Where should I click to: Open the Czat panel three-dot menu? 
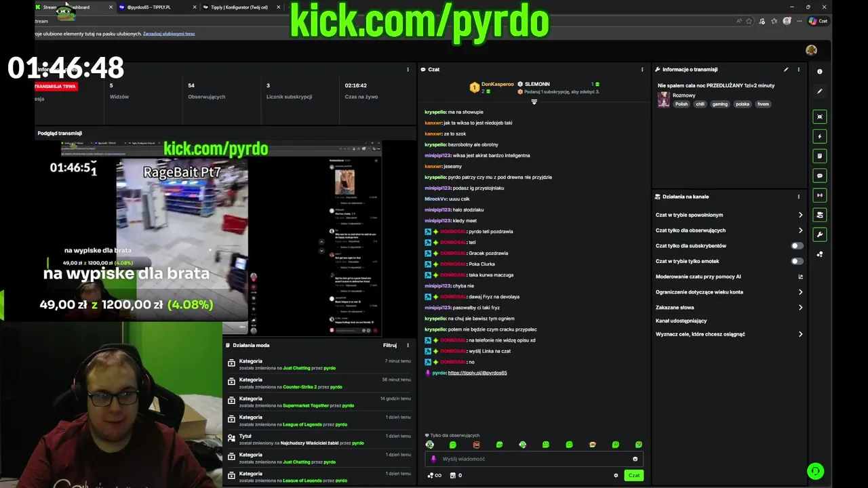point(642,69)
